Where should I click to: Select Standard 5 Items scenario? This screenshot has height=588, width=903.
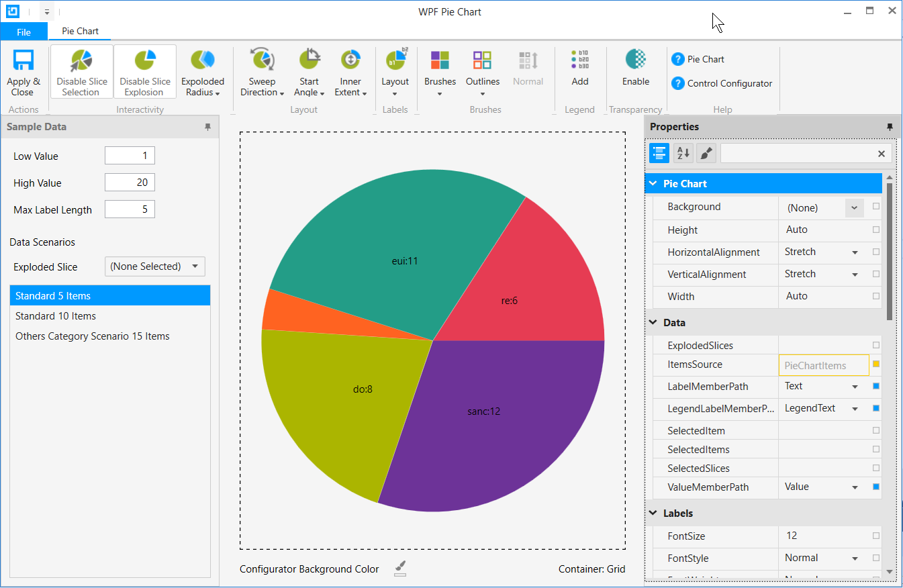[110, 295]
